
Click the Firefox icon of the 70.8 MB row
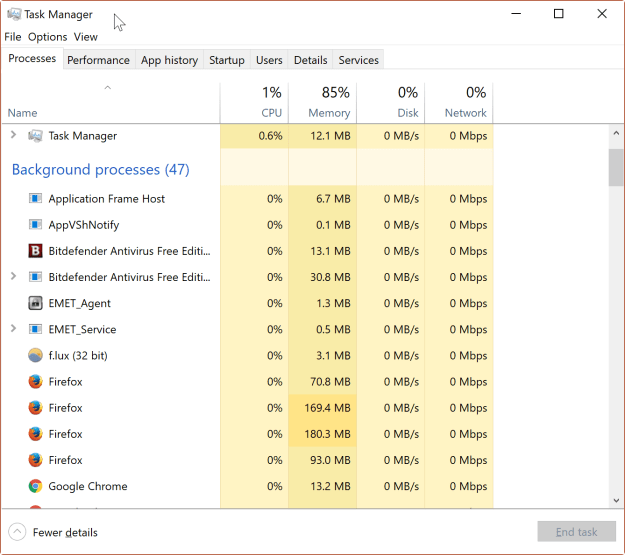(x=35, y=382)
